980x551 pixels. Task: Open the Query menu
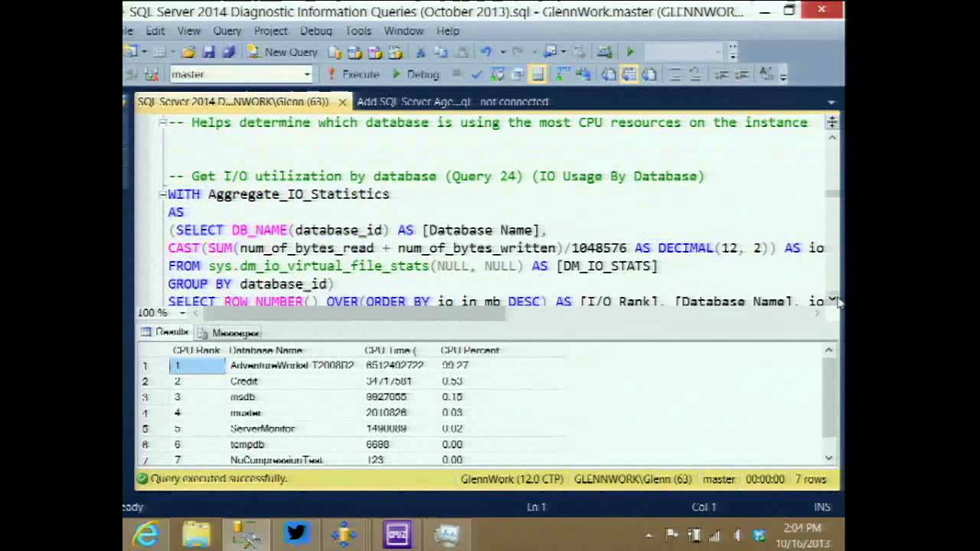tap(227, 31)
